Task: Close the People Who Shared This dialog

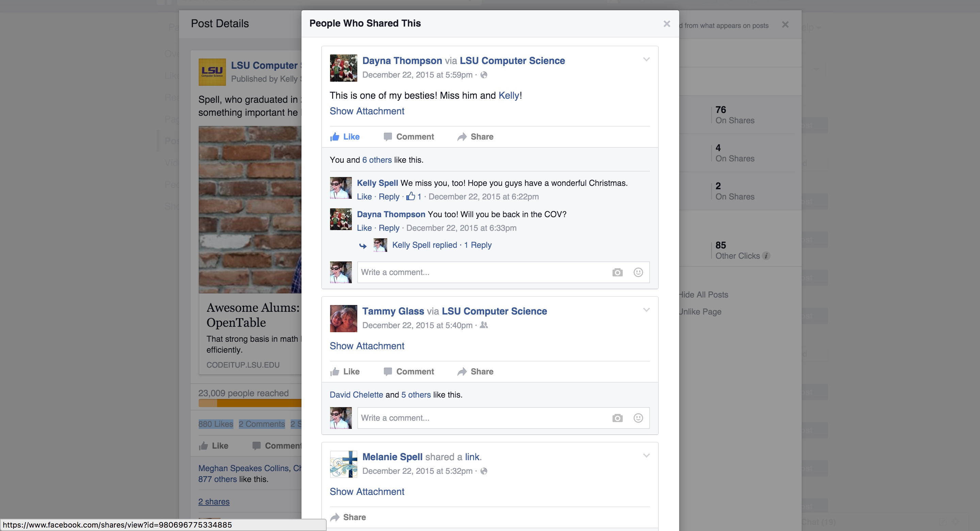Action: pos(667,24)
